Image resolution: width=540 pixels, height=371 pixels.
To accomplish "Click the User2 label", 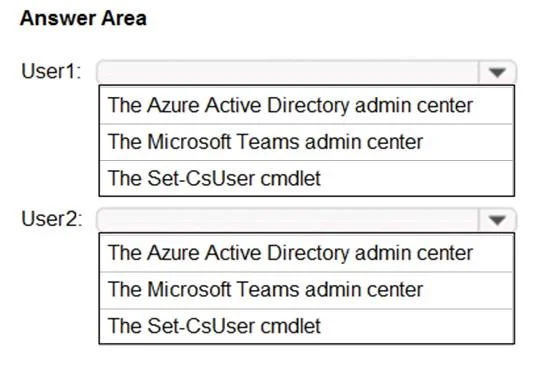I will [52, 219].
